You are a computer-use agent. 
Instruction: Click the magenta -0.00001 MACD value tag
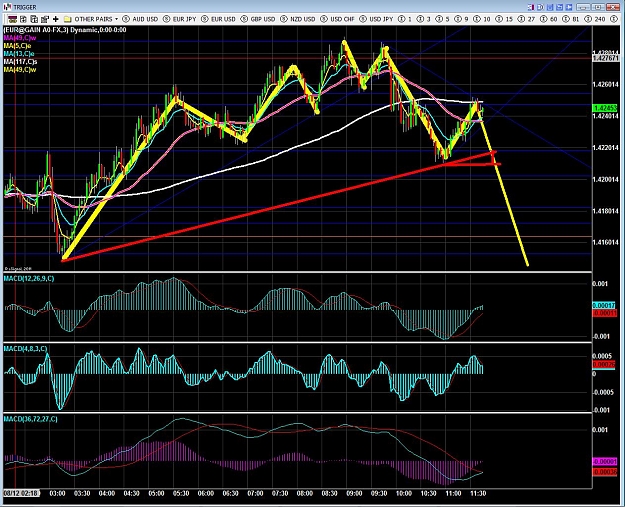pyautogui.click(x=605, y=462)
